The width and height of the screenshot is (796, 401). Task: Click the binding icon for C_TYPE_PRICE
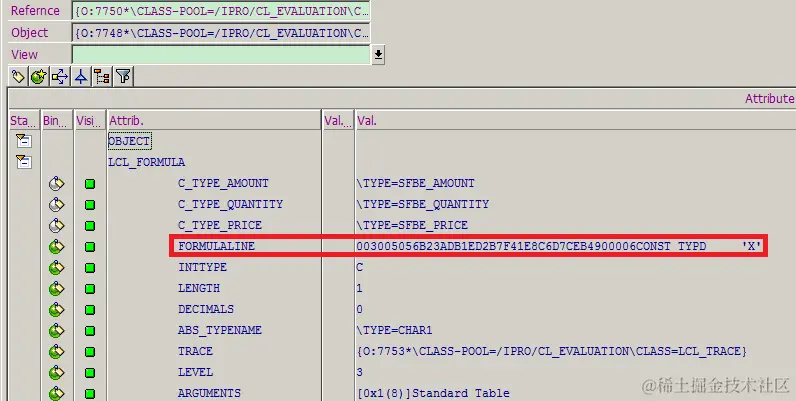tap(56, 225)
